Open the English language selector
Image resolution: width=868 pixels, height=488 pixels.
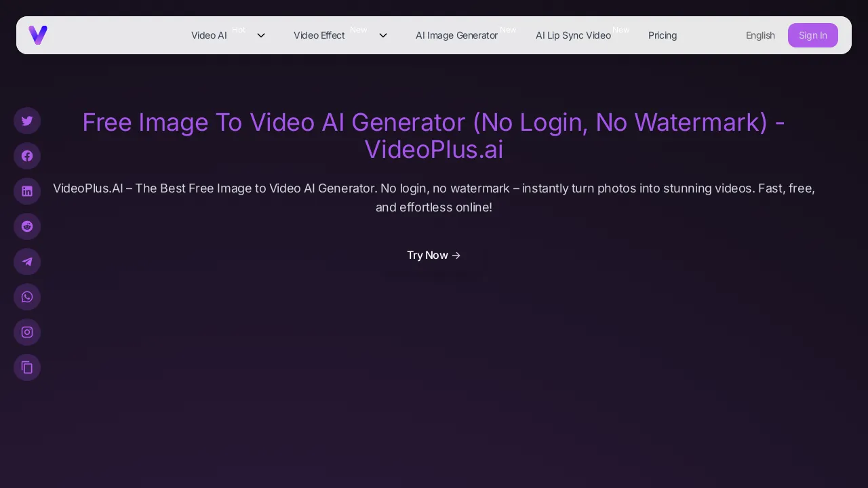click(x=760, y=35)
